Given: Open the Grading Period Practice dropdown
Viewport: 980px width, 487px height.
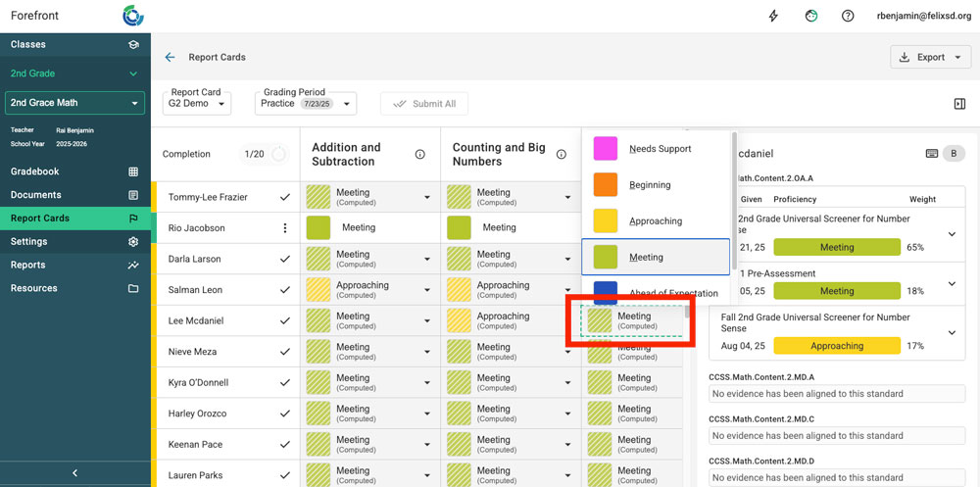Looking at the screenshot, I should pos(305,103).
